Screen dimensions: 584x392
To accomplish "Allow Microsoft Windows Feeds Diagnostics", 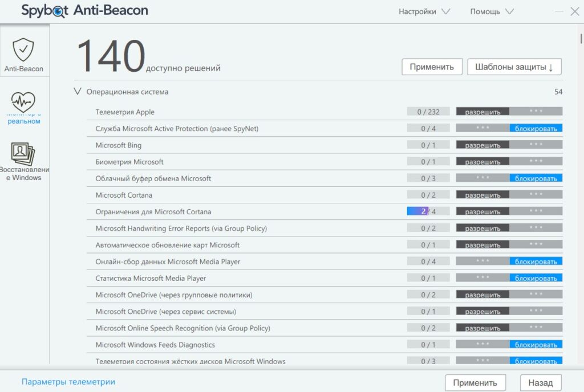I will pyautogui.click(x=482, y=344).
